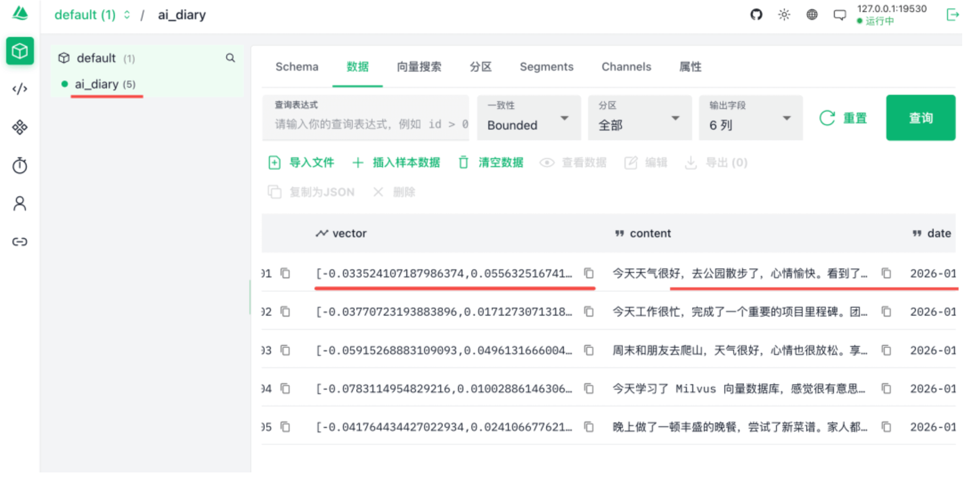
Task: Toggle light/dark theme sun icon
Action: tap(784, 15)
